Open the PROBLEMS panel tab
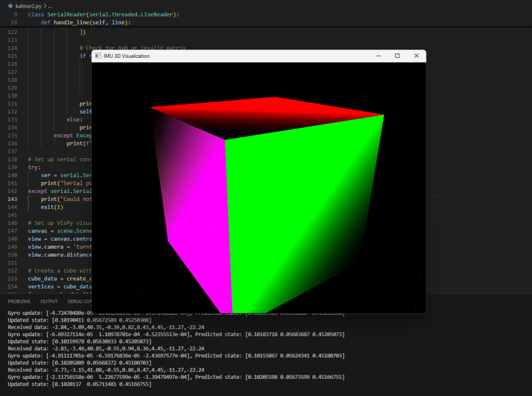 (x=19, y=301)
